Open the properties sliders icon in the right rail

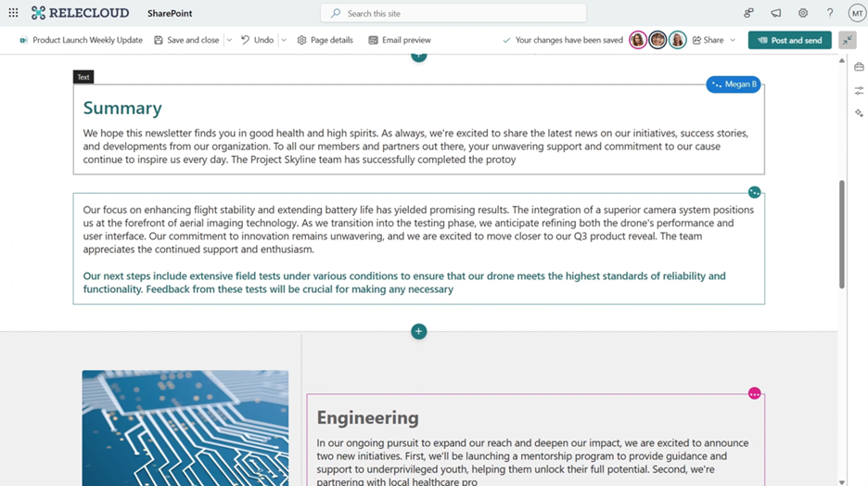pos(859,90)
